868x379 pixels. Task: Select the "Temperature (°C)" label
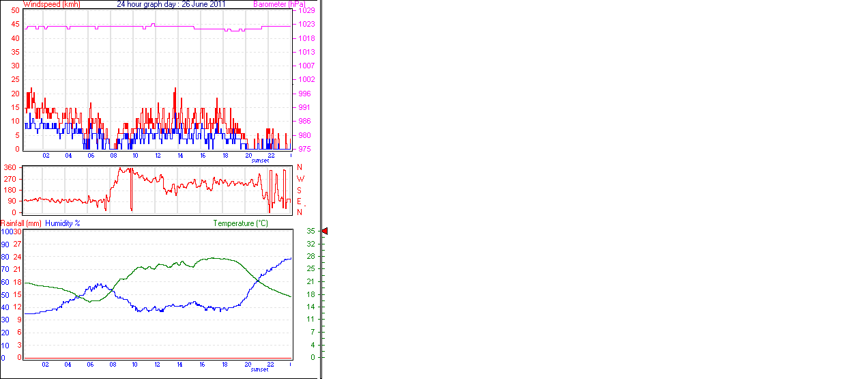tap(240, 223)
